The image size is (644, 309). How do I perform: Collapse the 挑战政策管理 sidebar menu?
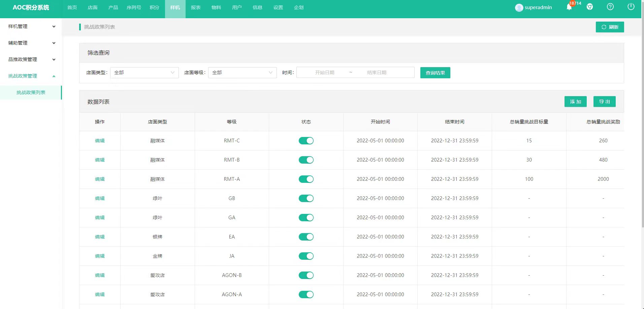pos(31,76)
